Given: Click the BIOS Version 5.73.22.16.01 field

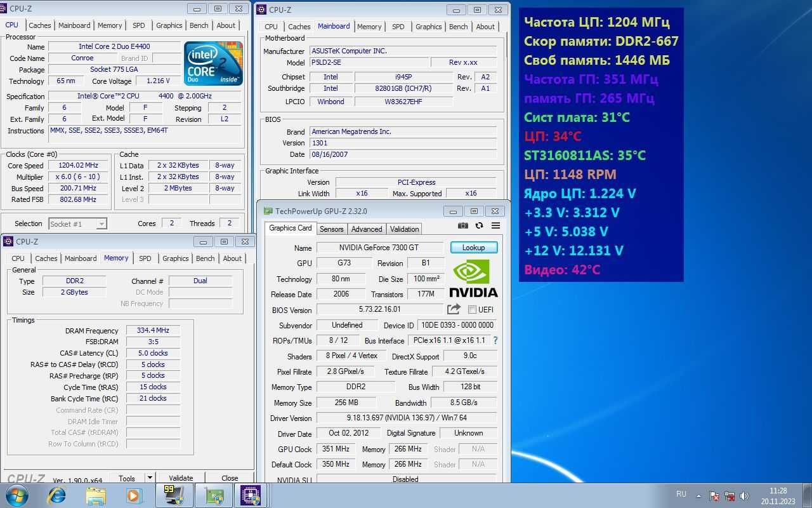Looking at the screenshot, I should 379,309.
